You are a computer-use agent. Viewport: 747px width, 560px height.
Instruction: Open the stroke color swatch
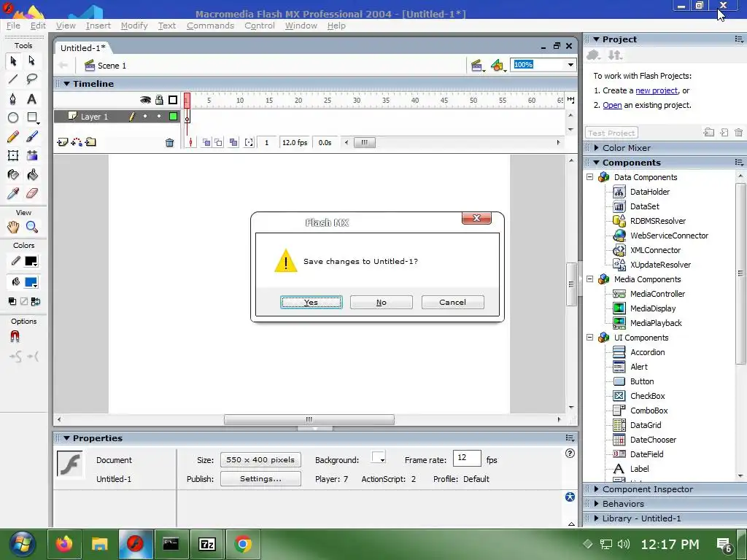pos(31,262)
